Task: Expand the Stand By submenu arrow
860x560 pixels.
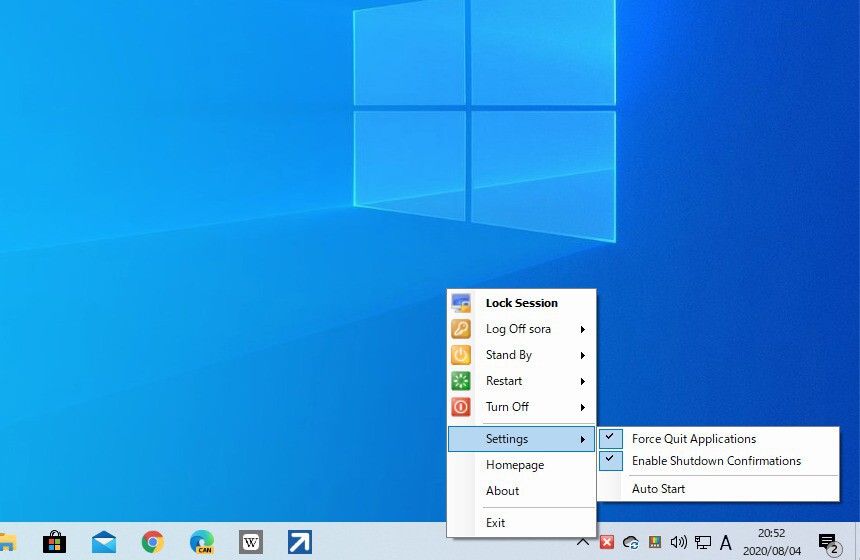Action: click(x=582, y=355)
